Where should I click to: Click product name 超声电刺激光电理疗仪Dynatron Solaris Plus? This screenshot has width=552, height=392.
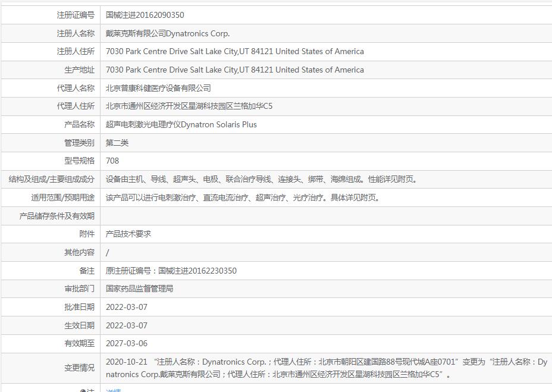181,124
